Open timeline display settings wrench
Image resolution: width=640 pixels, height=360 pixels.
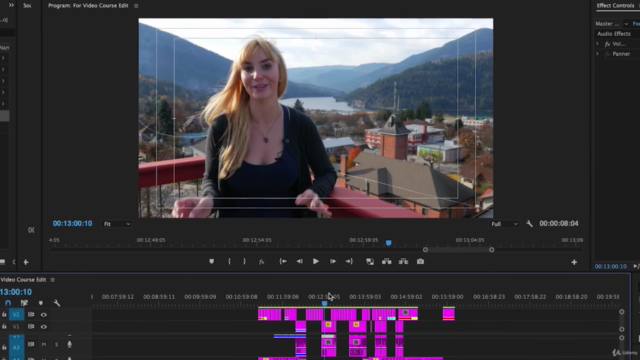pyautogui.click(x=57, y=303)
